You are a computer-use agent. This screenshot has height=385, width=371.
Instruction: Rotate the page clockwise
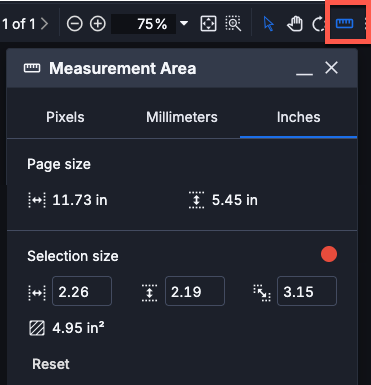(318, 24)
